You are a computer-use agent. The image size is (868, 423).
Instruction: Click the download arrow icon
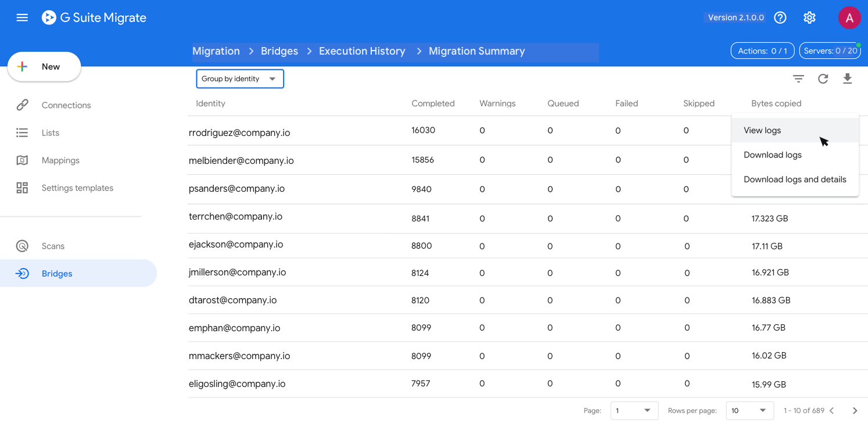(x=847, y=78)
